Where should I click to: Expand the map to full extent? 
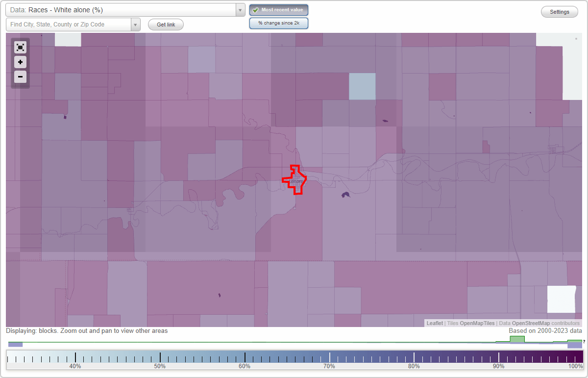click(20, 48)
